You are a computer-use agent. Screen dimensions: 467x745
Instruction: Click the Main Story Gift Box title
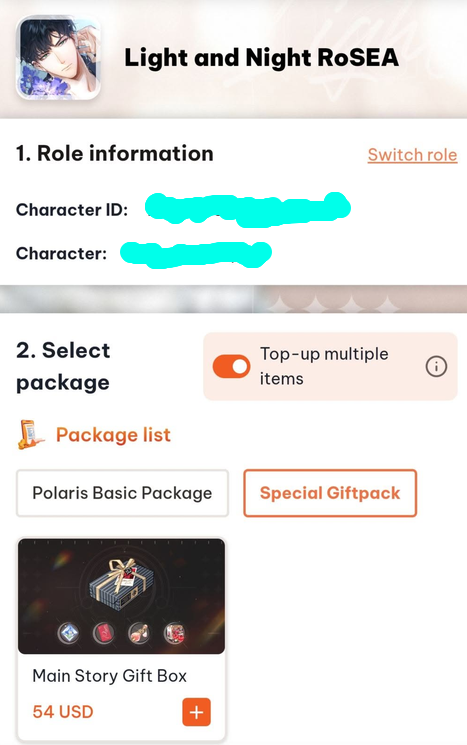tap(109, 676)
